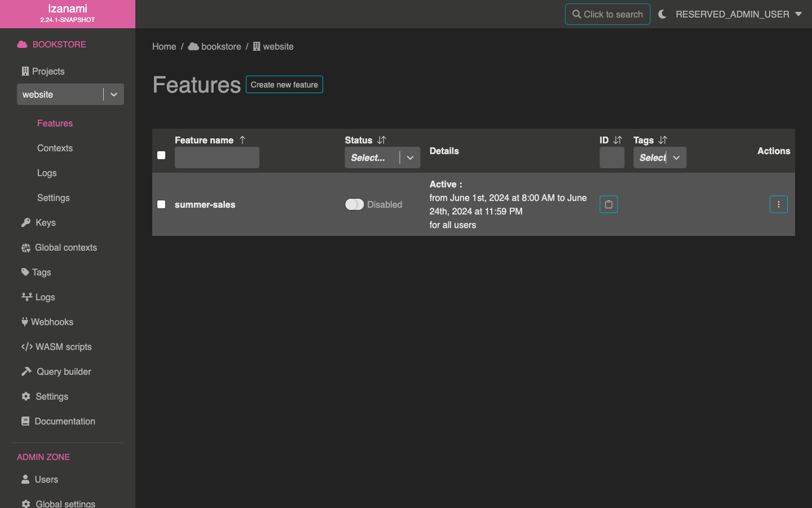This screenshot has height=508, width=812.
Task: Tick the select-all checkbox in table header
Action: [161, 155]
